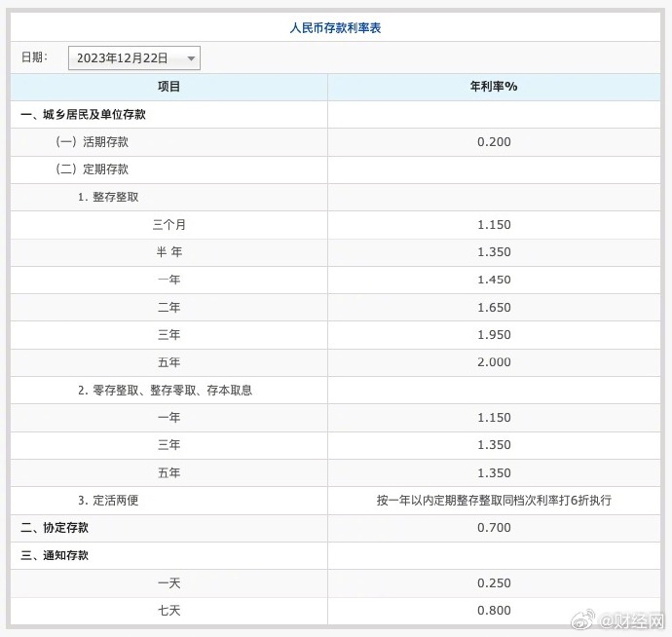Screen dimensions: 672x637
Task: Select the 半 年 term label
Action: click(168, 252)
